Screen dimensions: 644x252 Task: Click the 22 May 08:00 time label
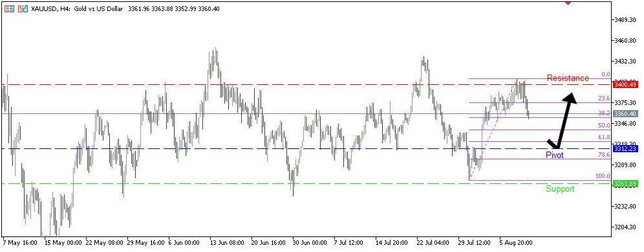click(104, 244)
